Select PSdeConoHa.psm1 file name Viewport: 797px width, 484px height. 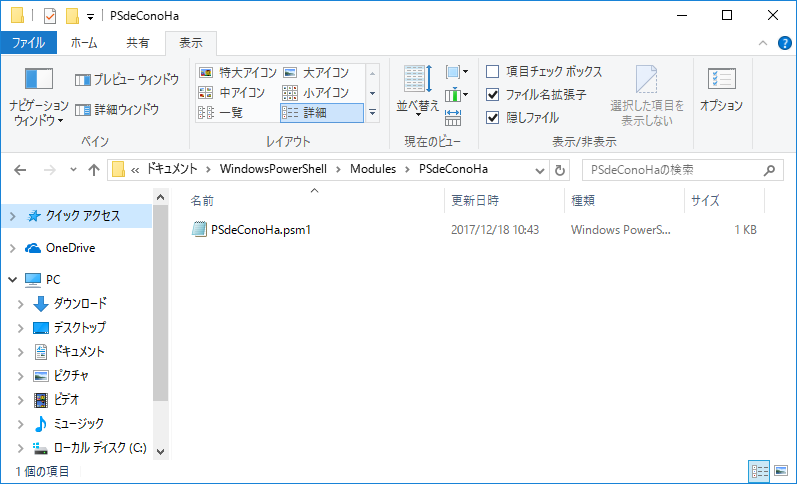coord(261,230)
